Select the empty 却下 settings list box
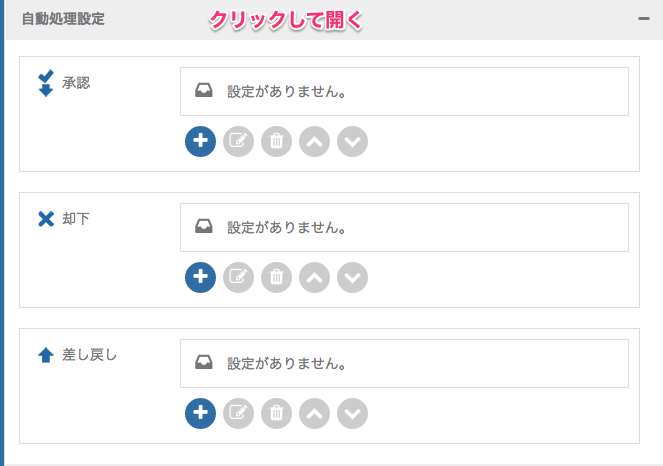Image resolution: width=663 pixels, height=466 pixels. point(404,228)
